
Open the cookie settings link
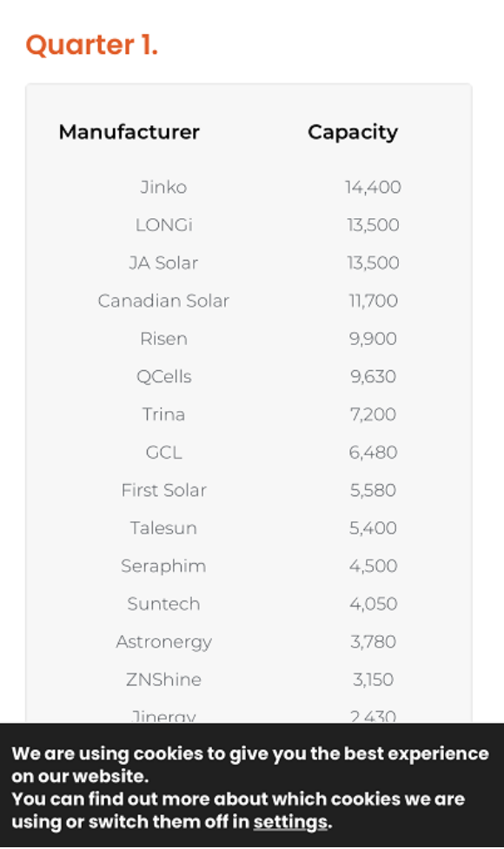click(x=290, y=822)
